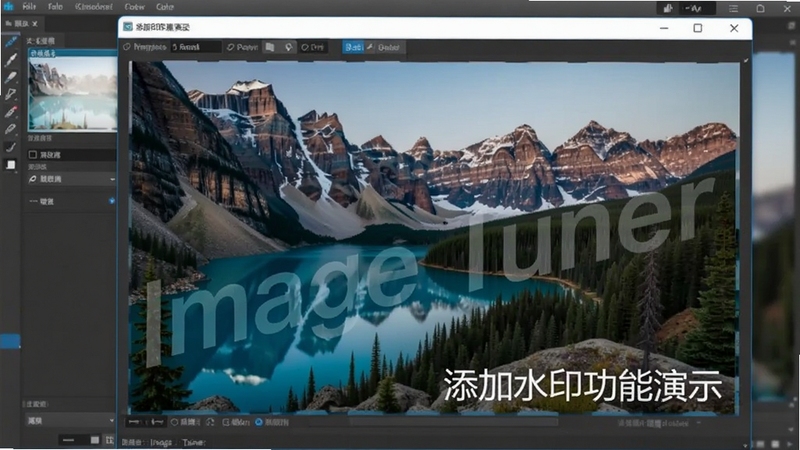Click the small checkmark at the canvas corner
The image size is (800, 450).
pyautogui.click(x=746, y=61)
